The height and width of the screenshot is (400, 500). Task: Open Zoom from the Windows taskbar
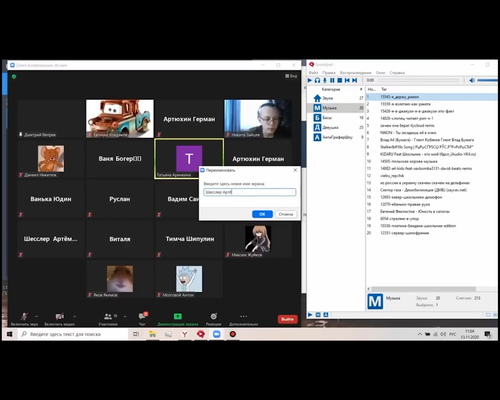pyautogui.click(x=217, y=334)
